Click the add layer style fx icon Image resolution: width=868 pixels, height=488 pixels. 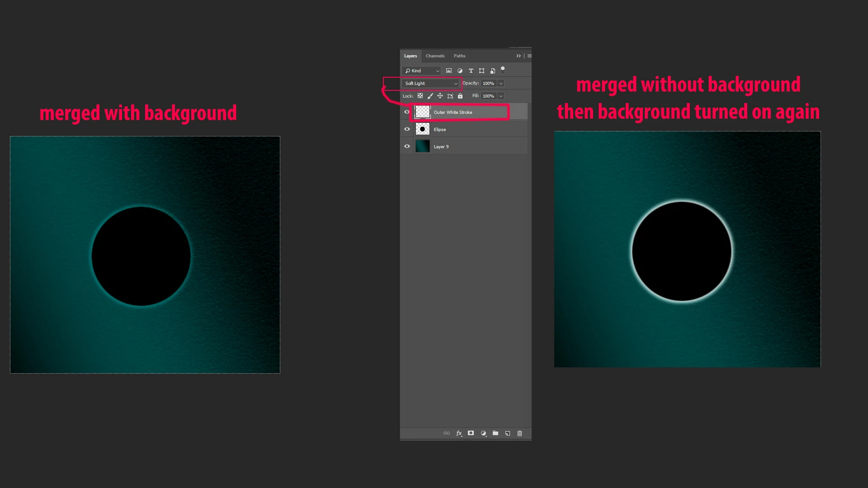pos(459,433)
